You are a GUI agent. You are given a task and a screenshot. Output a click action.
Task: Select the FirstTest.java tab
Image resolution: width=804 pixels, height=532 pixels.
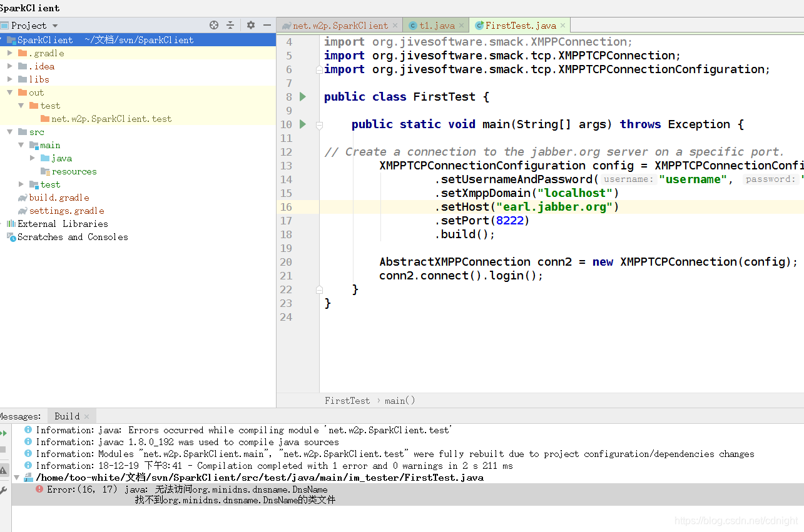pyautogui.click(x=521, y=26)
